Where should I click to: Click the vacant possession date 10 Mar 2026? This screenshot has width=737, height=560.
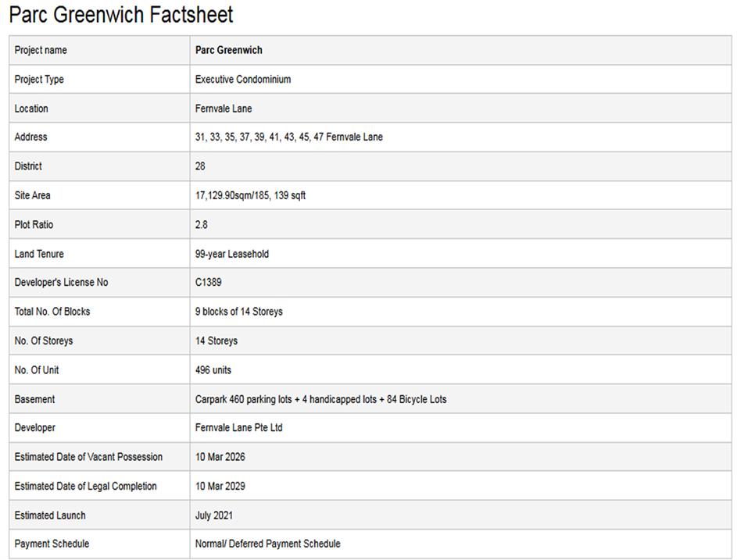pos(220,457)
